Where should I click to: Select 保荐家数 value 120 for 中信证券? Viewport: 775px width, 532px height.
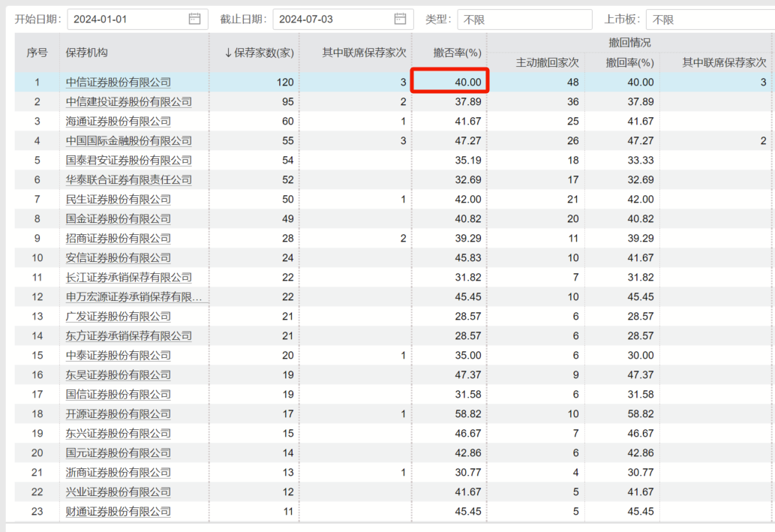(285, 83)
